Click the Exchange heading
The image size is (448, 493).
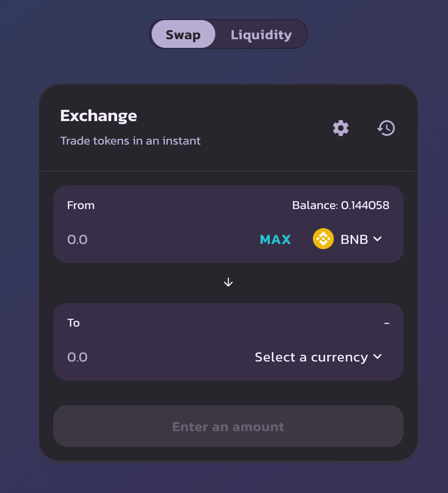click(x=98, y=116)
